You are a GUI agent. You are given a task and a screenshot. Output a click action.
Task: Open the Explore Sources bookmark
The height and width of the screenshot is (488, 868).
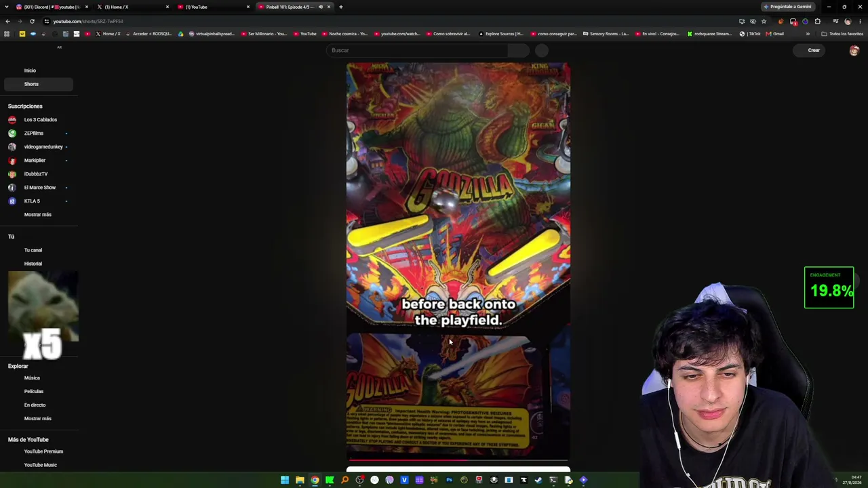tap(501, 34)
